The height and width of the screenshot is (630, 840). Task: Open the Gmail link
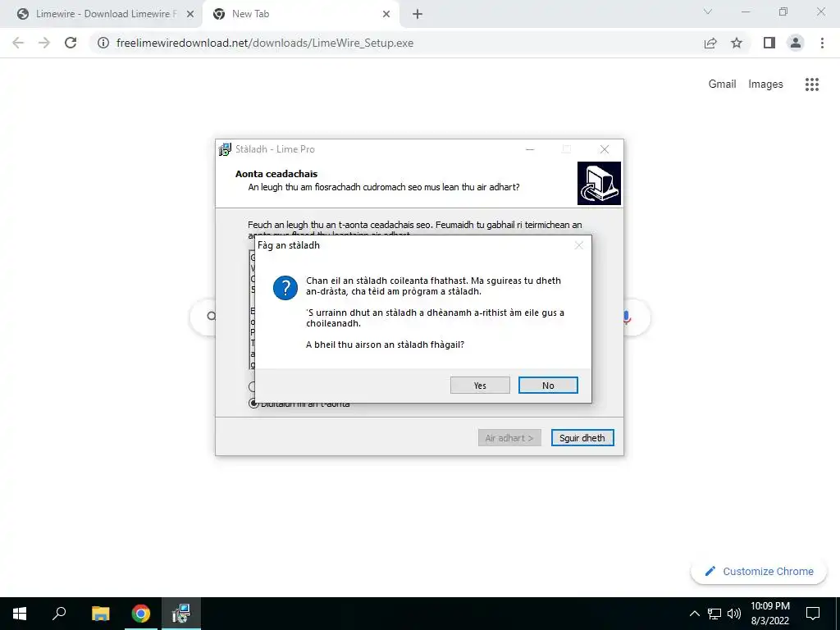coord(722,84)
